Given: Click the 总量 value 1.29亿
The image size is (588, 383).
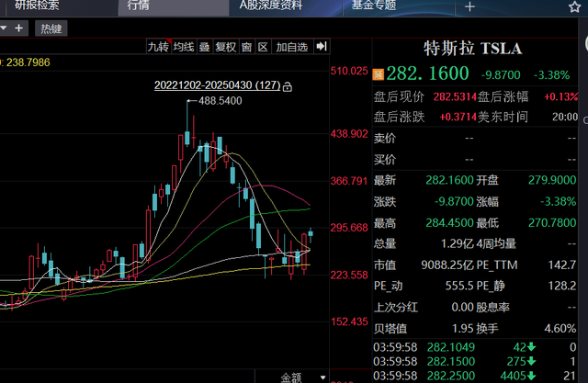Looking at the screenshot, I should pyautogui.click(x=457, y=244).
